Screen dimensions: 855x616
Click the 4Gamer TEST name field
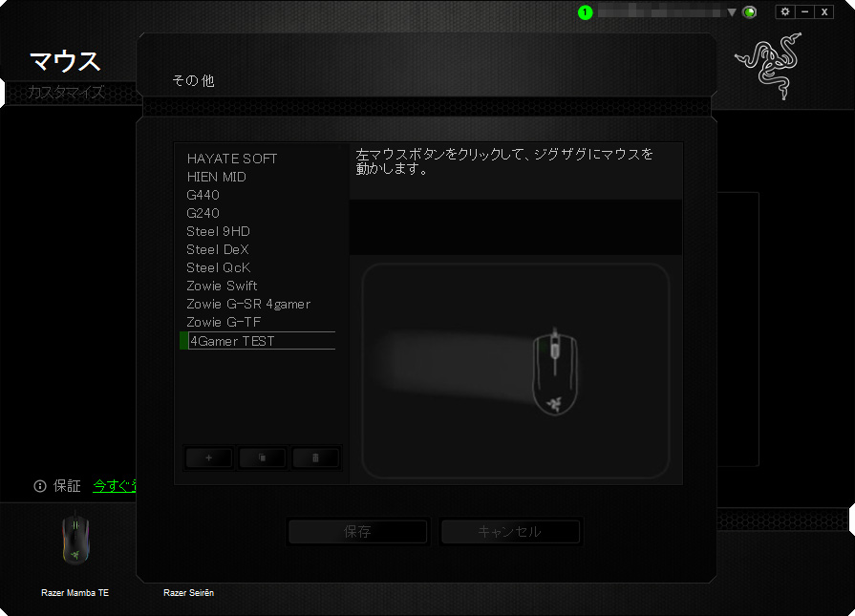tap(261, 341)
